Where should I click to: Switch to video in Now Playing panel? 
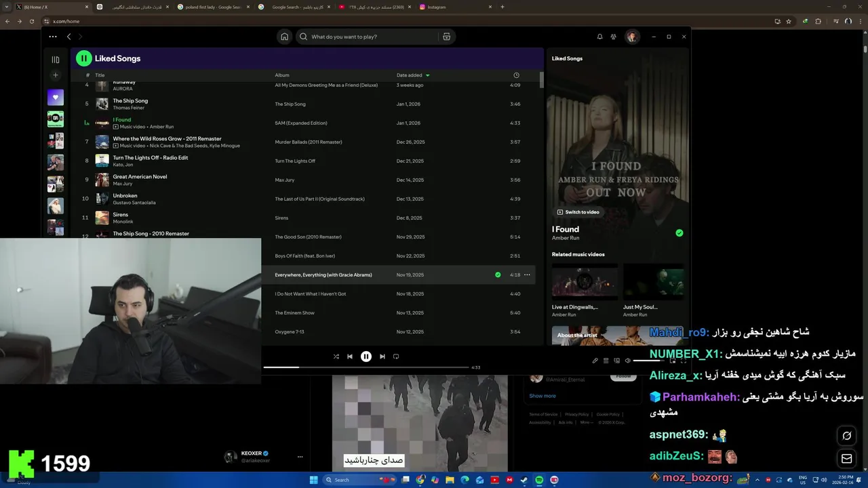tap(578, 212)
